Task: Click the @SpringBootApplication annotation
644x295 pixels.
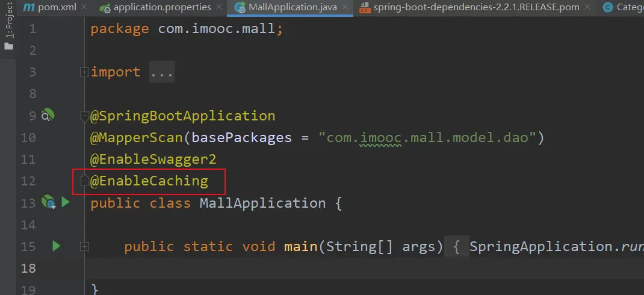Action: click(183, 116)
